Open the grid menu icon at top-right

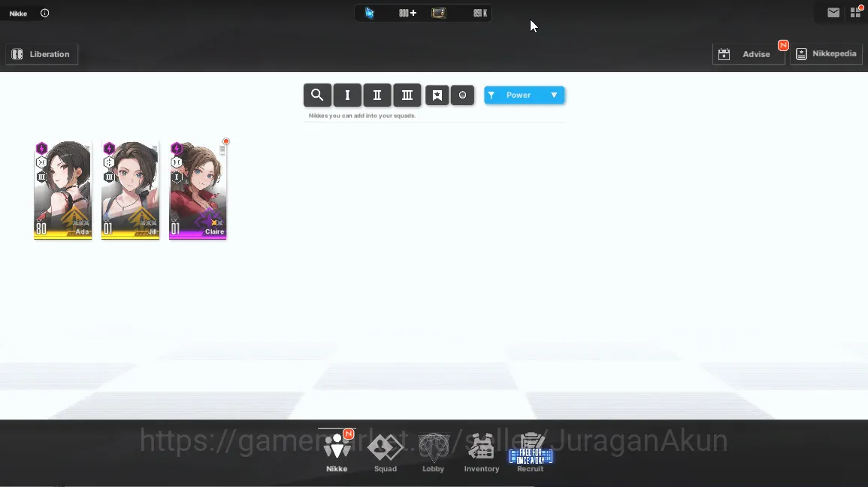855,13
